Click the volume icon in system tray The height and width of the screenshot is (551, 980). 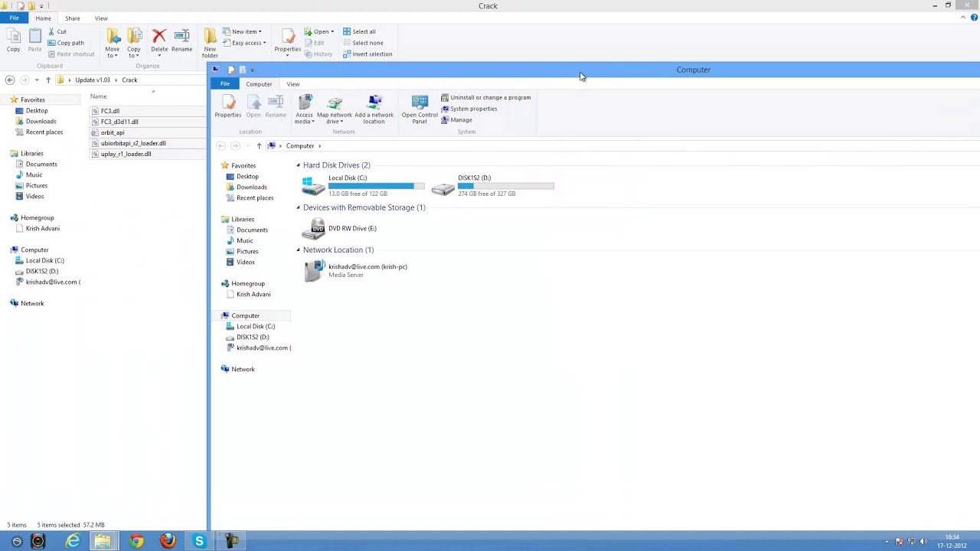923,542
